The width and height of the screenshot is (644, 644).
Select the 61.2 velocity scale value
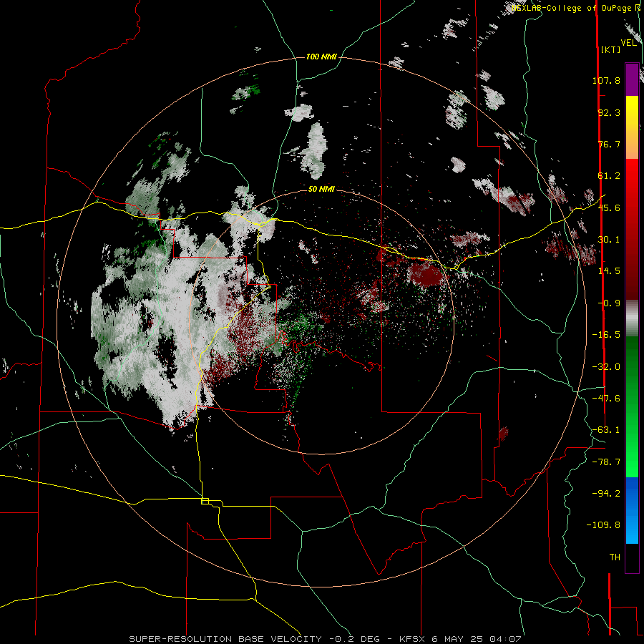coord(609,176)
